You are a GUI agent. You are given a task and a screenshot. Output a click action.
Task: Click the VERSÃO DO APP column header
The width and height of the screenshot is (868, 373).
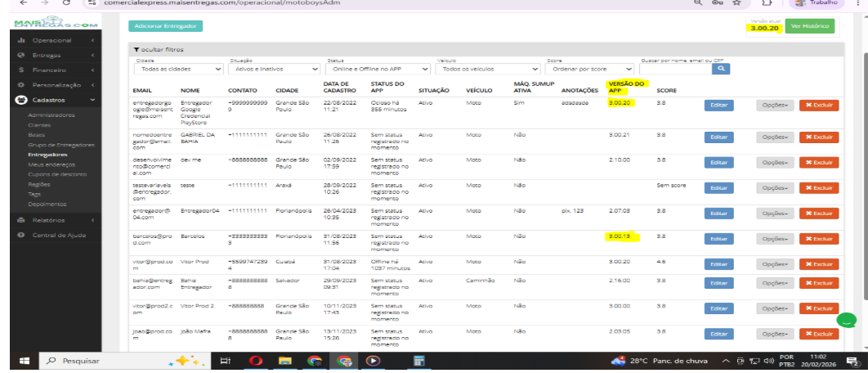[x=626, y=87]
